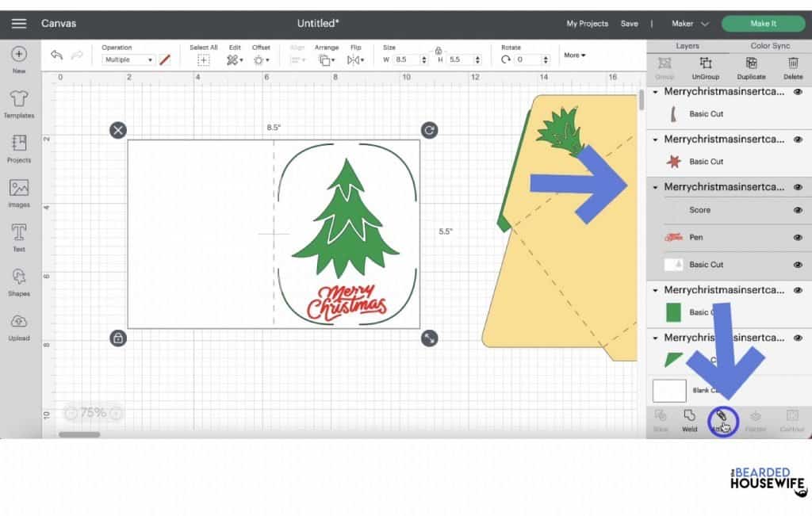Open the Arrange dropdown
This screenshot has height=516, width=812.
coord(327,58)
